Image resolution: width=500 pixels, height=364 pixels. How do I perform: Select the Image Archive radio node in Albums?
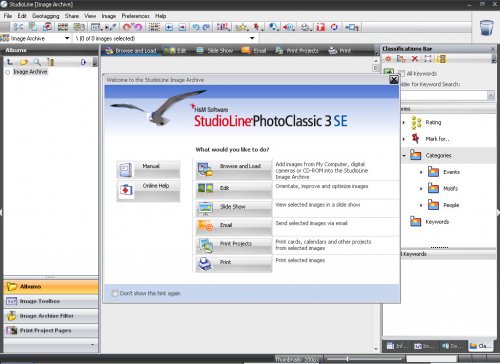[x=8, y=72]
